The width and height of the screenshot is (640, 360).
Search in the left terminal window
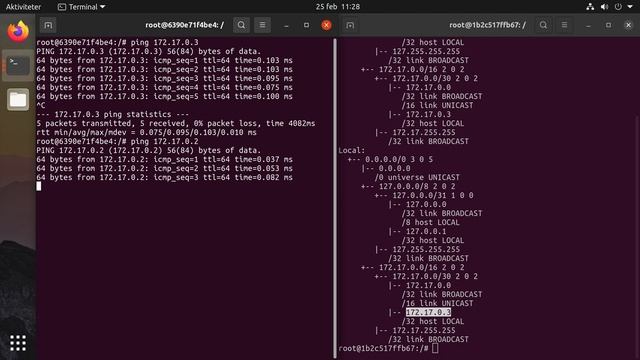[241, 25]
